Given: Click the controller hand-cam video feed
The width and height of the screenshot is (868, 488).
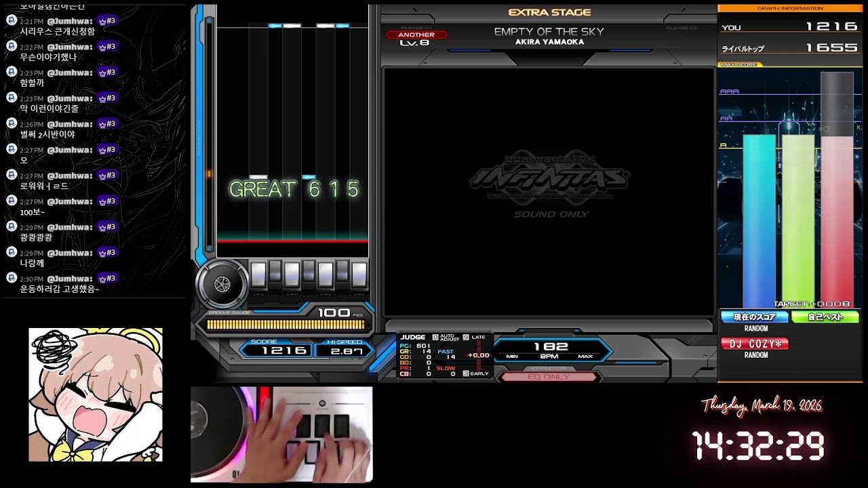Looking at the screenshot, I should 281,434.
